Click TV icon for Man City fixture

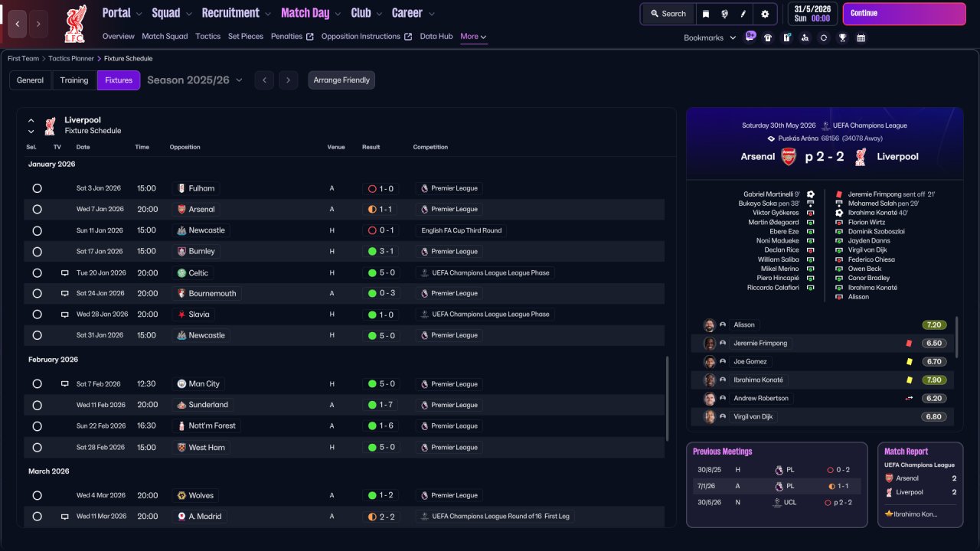point(65,384)
